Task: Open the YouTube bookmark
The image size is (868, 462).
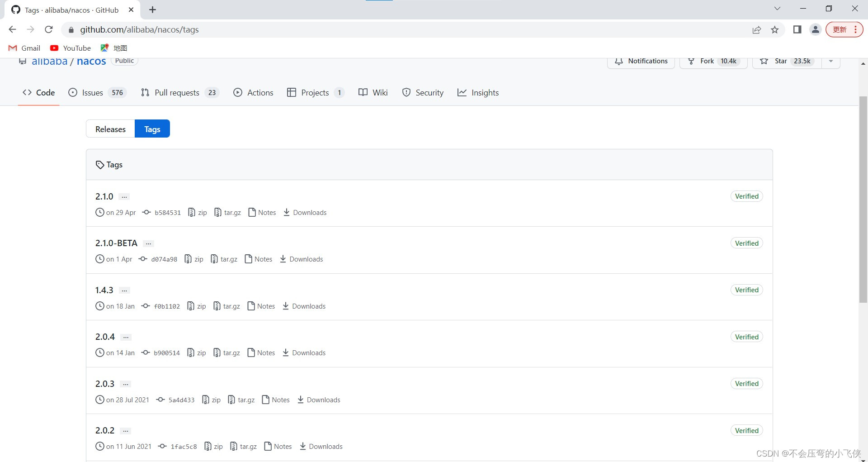Action: tap(71, 48)
